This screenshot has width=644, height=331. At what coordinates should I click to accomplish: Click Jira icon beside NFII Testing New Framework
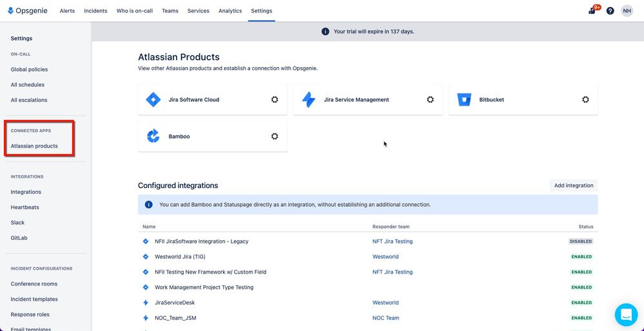[x=146, y=272]
